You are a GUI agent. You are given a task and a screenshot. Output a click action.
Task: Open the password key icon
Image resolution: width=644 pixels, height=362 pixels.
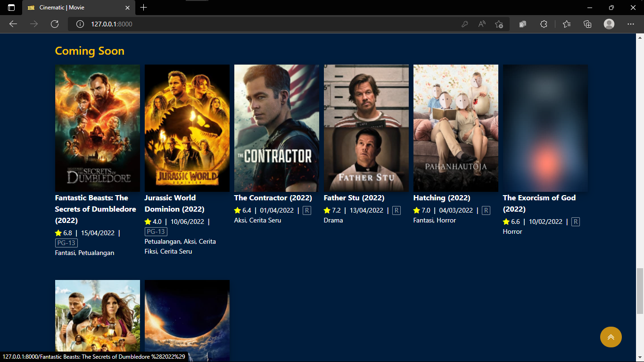pos(465,24)
